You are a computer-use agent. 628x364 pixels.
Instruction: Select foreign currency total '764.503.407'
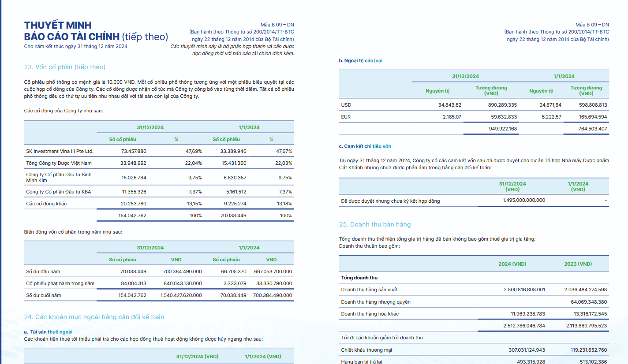click(x=593, y=129)
